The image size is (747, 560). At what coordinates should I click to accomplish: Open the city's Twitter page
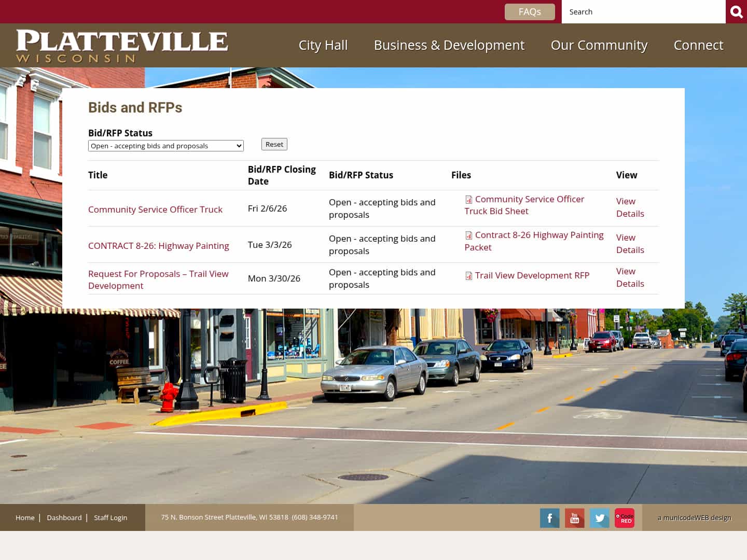point(599,517)
